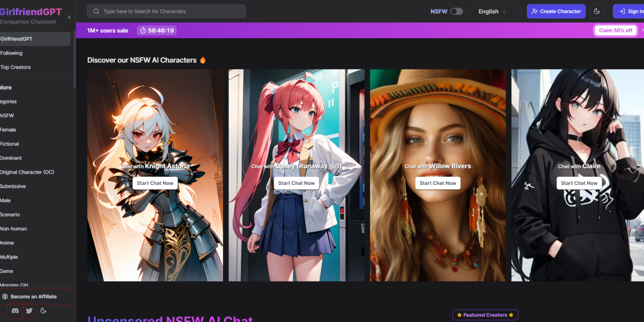Open the English language dropdown

click(492, 11)
